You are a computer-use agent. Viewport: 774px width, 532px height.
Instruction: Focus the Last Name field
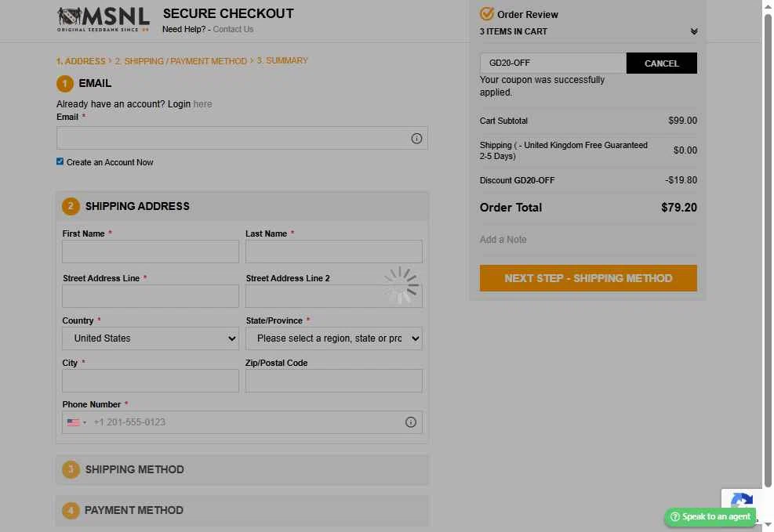point(334,252)
